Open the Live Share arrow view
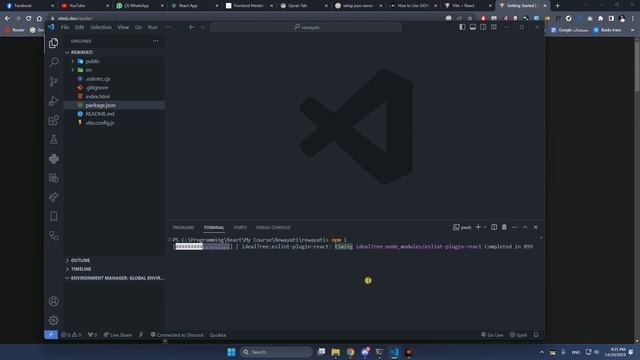Image resolution: width=640 pixels, height=360 pixels. click(53, 198)
